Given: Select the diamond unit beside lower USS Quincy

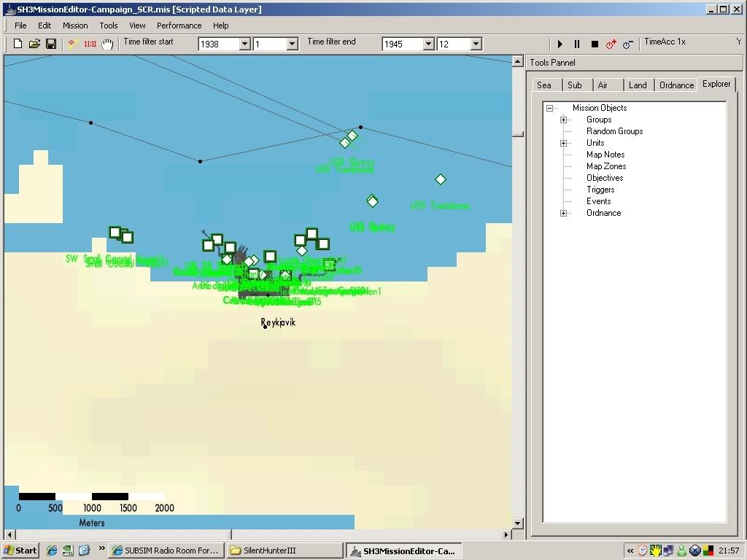Looking at the screenshot, I should click(x=372, y=201).
